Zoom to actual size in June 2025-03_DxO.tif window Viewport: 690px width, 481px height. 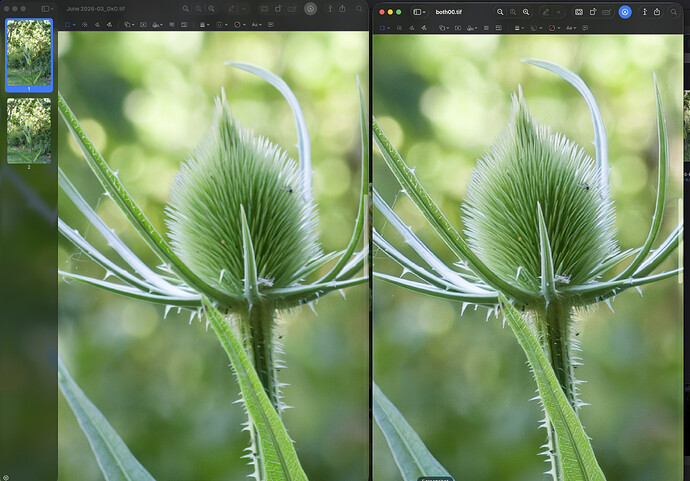coord(198,9)
